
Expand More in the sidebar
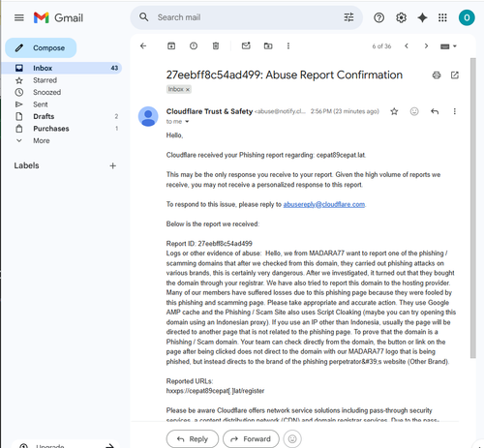click(42, 140)
